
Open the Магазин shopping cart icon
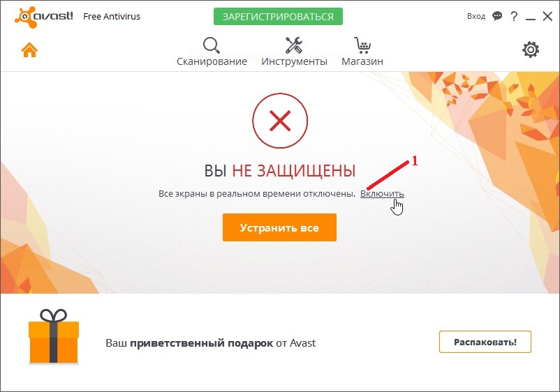point(362,45)
